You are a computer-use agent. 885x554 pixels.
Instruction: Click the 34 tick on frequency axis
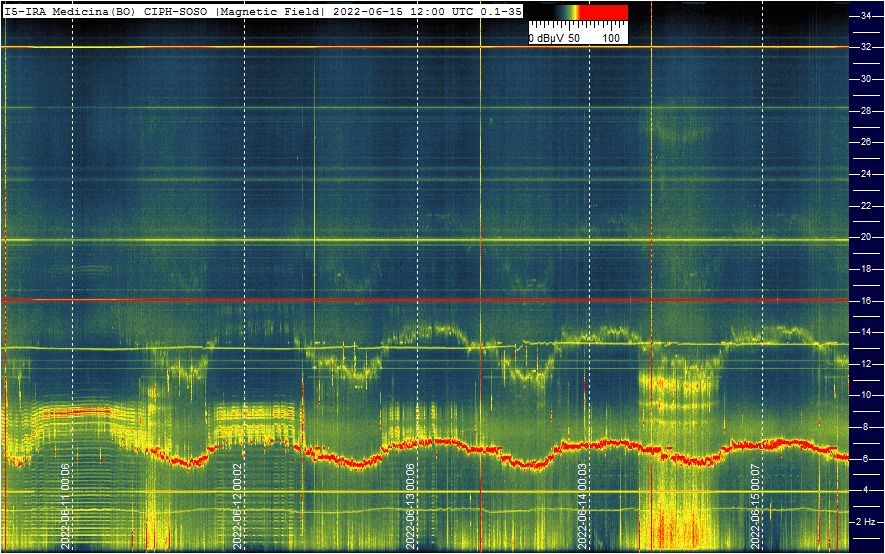[866, 16]
